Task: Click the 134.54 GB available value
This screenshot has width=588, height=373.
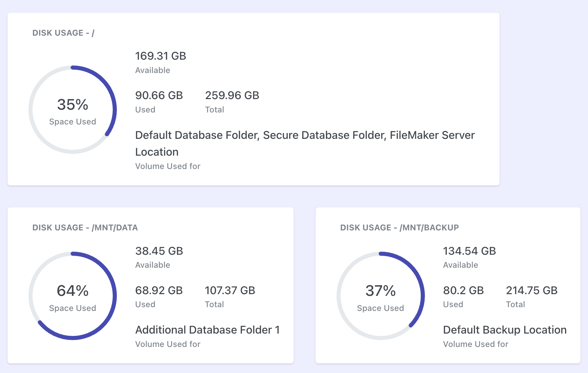Action: (469, 251)
